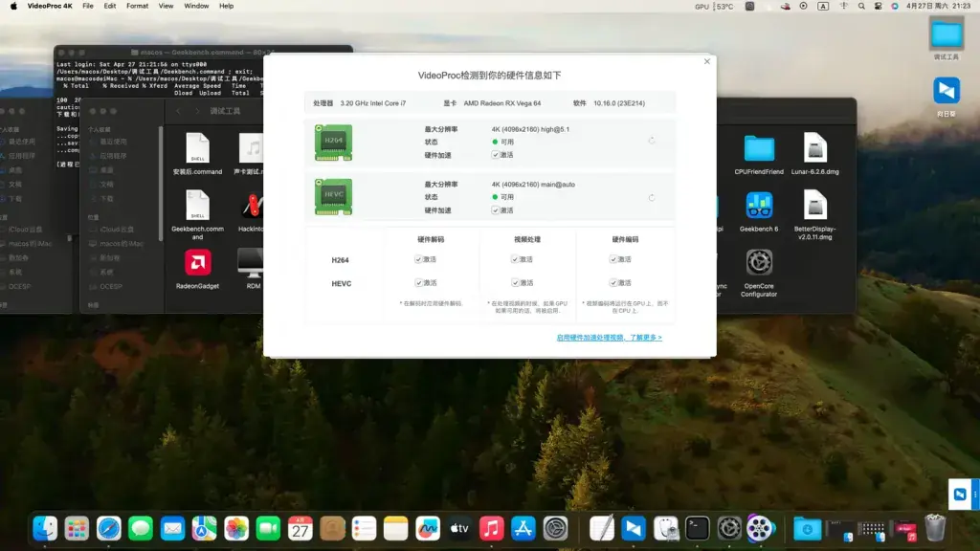Toggle H264 hardware decoding checkbox
This screenshot has height=551, width=980.
coord(418,258)
